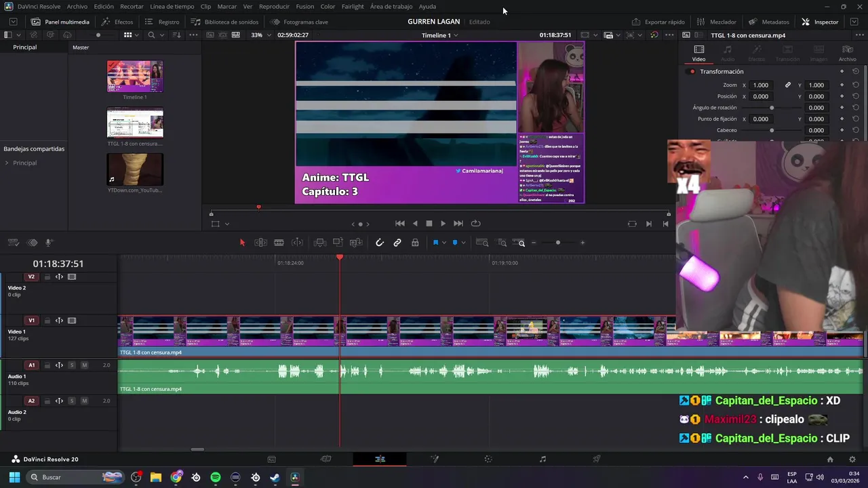Open the Fairlight menu
Viewport: 868px width, 488px height.
coord(353,6)
